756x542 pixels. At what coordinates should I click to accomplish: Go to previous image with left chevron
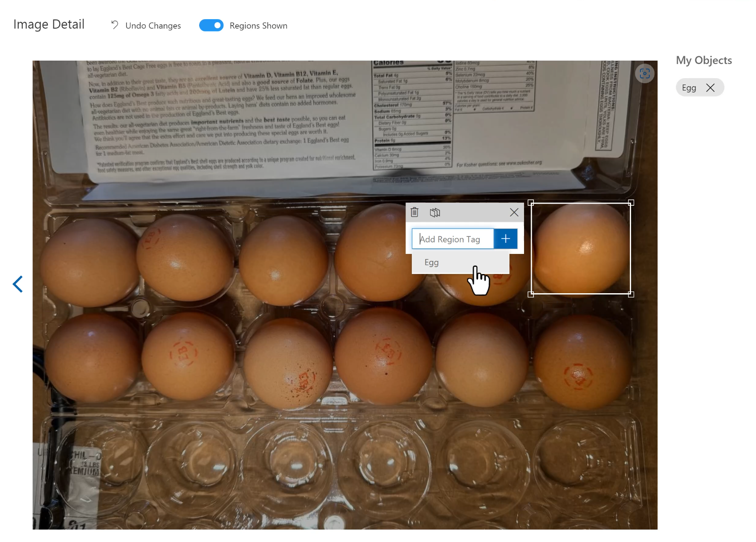[x=17, y=284]
